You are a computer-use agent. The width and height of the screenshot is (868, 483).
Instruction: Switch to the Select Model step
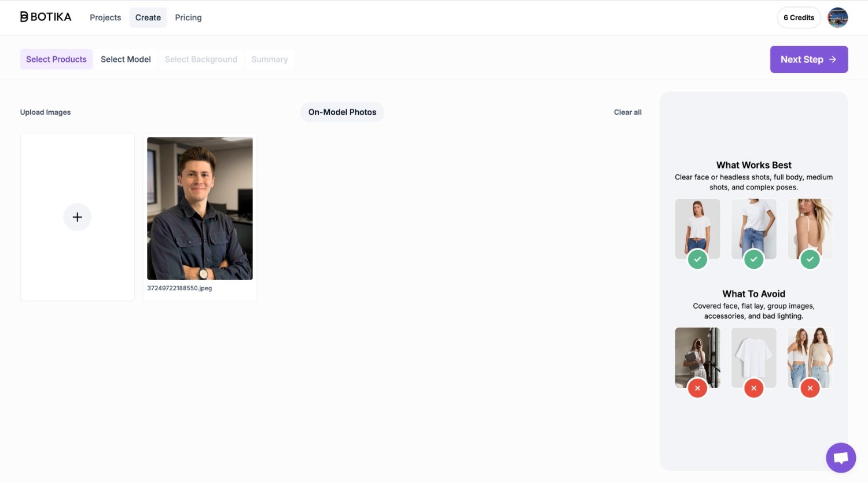pyautogui.click(x=126, y=59)
